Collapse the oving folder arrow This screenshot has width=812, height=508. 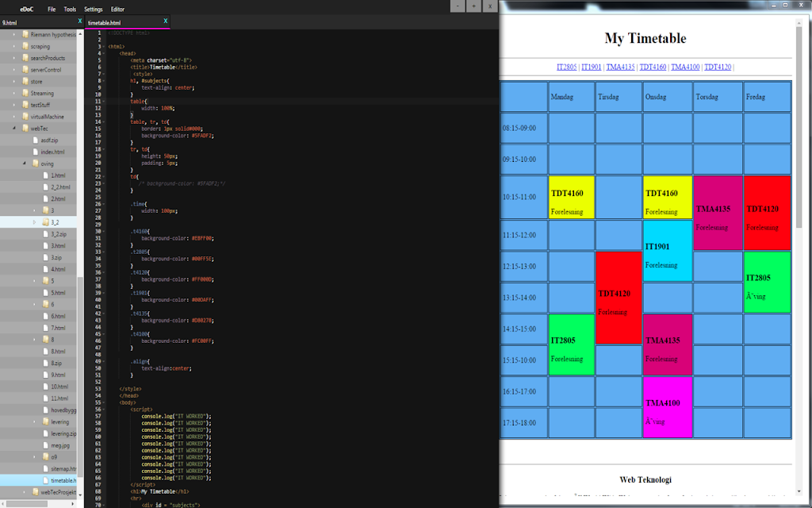point(25,164)
